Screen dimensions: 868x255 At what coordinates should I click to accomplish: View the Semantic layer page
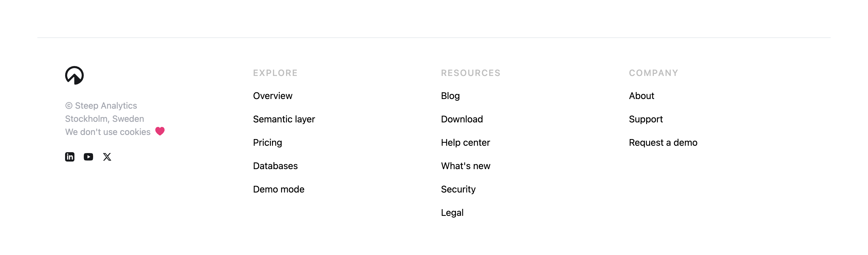[x=284, y=119]
